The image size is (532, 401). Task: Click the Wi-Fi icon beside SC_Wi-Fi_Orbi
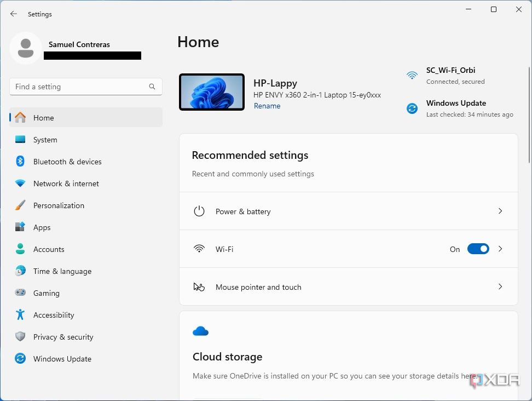pos(412,75)
